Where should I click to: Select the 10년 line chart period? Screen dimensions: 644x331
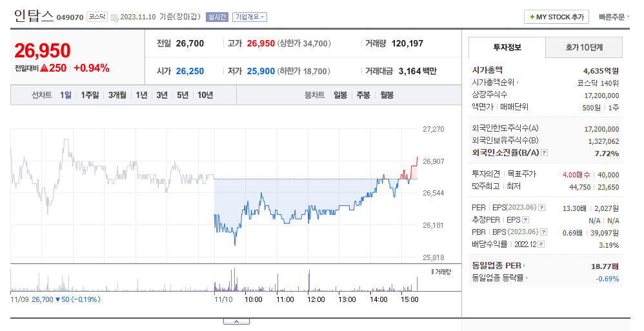(x=205, y=95)
